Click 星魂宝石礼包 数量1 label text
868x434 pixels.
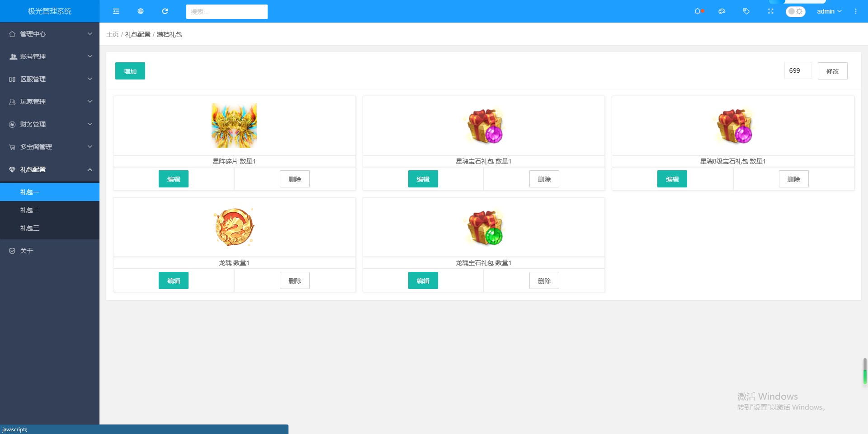point(484,161)
